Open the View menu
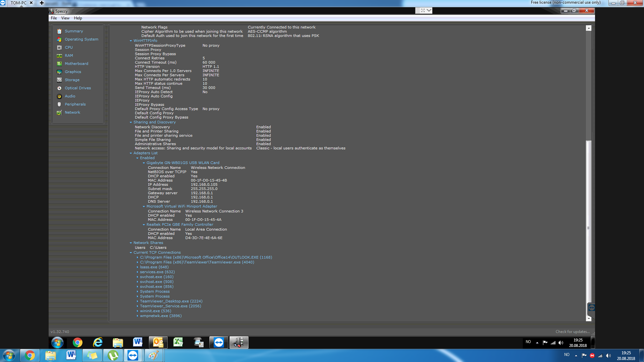Screen dimensions: 644x362 pos(65,18)
